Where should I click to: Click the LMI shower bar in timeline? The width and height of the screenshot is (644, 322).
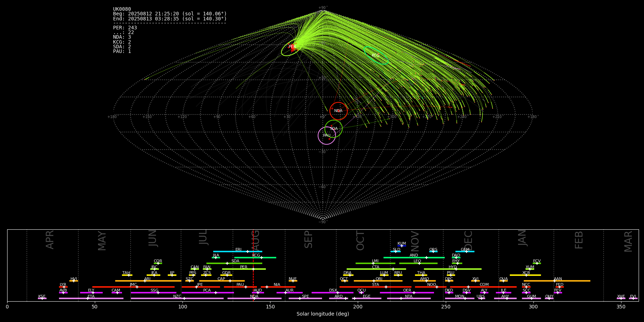pos(375,263)
